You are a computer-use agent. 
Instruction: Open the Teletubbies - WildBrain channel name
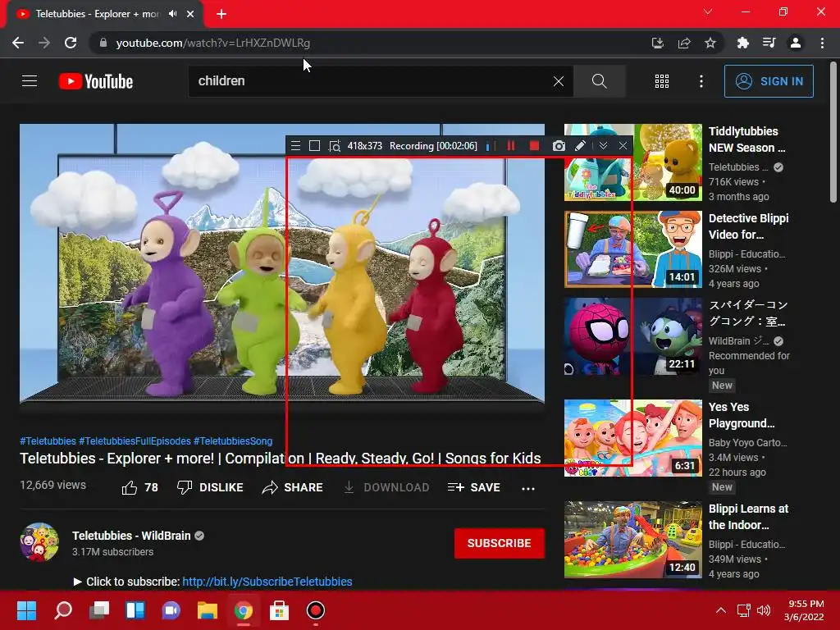tap(131, 536)
